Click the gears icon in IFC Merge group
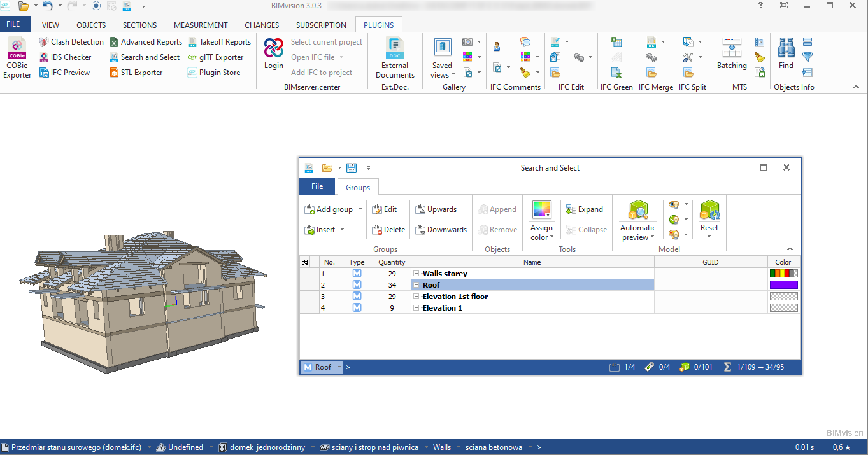 (651, 57)
